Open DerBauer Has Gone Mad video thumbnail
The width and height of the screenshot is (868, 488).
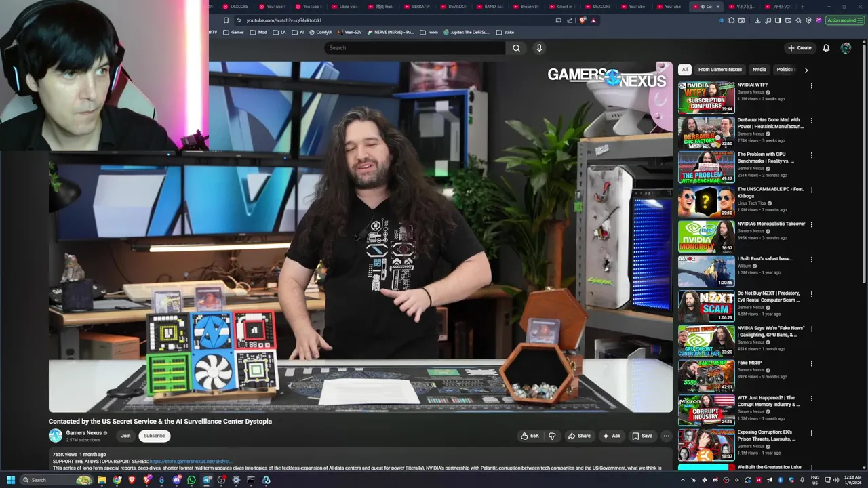coord(707,132)
